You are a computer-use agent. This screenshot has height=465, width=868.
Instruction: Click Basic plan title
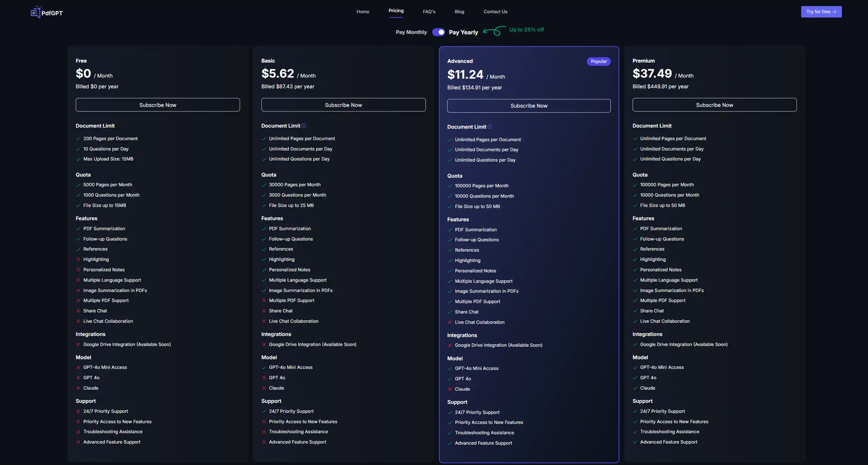tap(268, 61)
